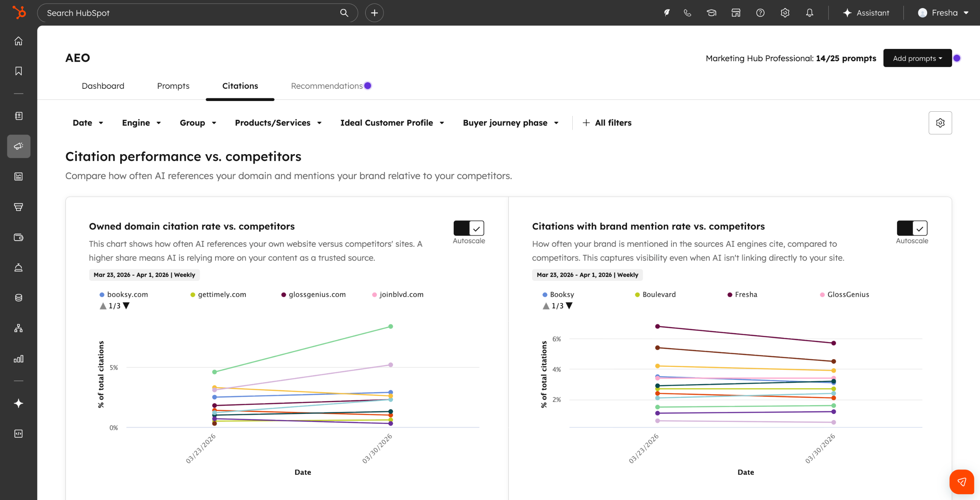The height and width of the screenshot is (500, 980).
Task: Open the Buyer journey phase dropdown
Action: pos(511,123)
